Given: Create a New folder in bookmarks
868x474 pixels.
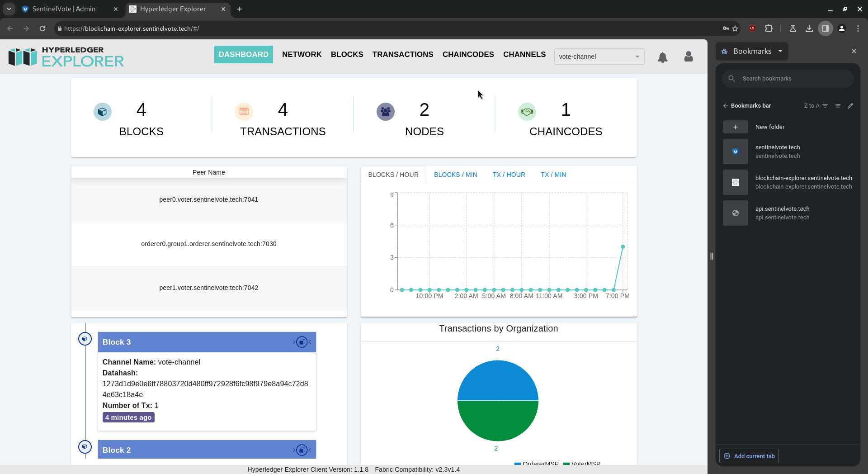Looking at the screenshot, I should pos(788,127).
